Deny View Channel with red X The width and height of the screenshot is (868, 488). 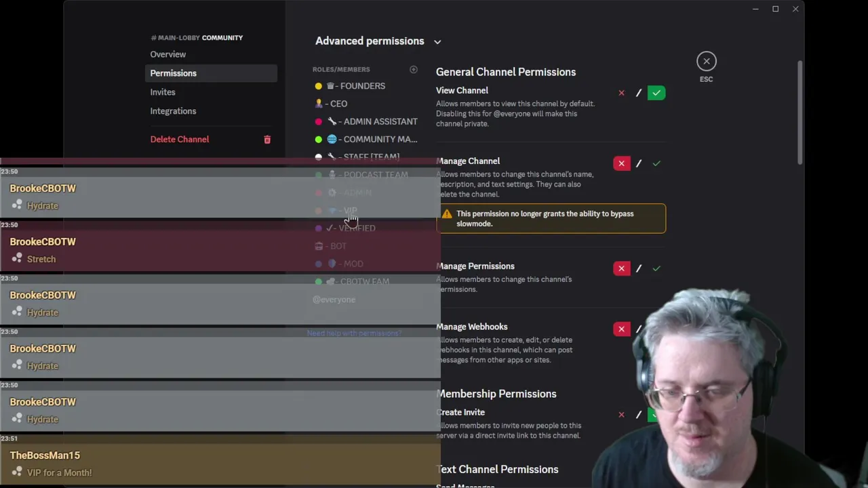coord(621,93)
